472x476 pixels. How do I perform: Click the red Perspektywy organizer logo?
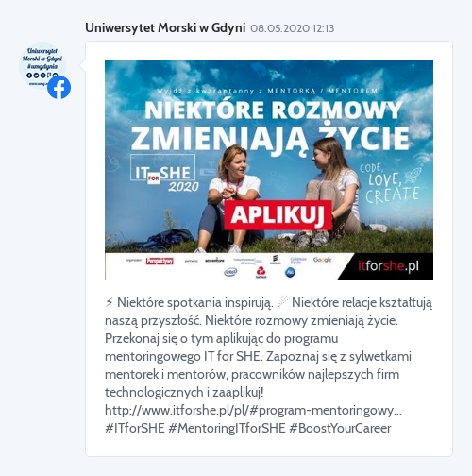(x=160, y=261)
